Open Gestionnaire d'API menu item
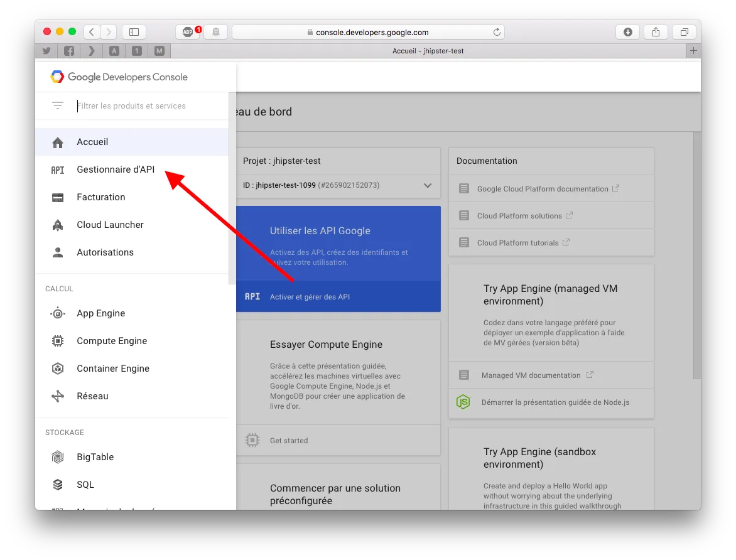The width and height of the screenshot is (736, 560). 133,170
